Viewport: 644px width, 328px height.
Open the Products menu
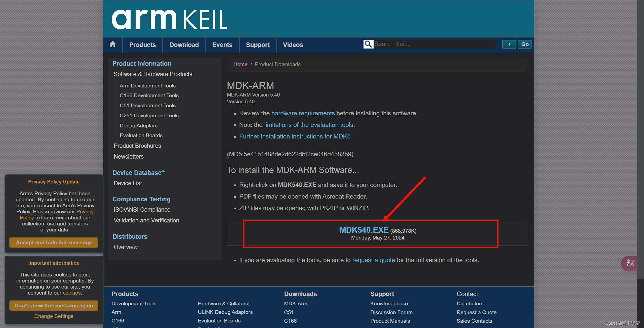(142, 45)
